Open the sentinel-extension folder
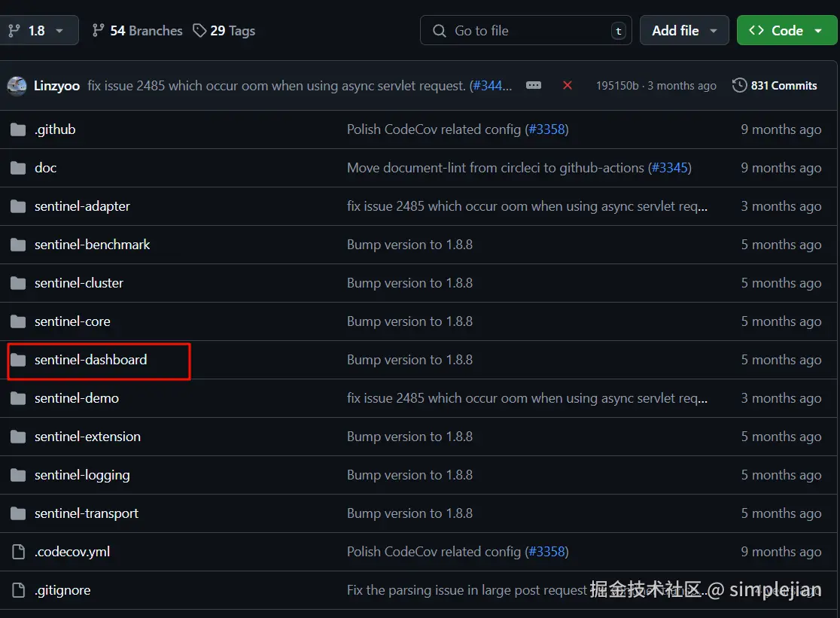This screenshot has width=840, height=618. click(x=87, y=437)
